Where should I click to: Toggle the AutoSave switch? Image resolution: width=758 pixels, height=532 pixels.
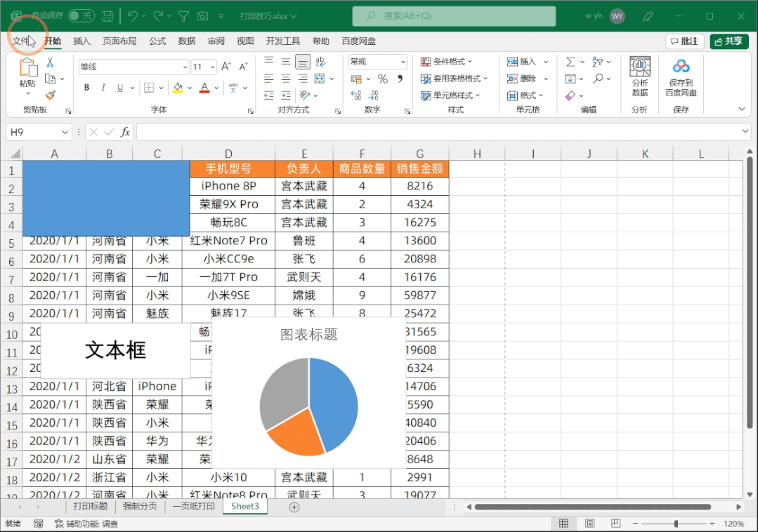[81, 16]
